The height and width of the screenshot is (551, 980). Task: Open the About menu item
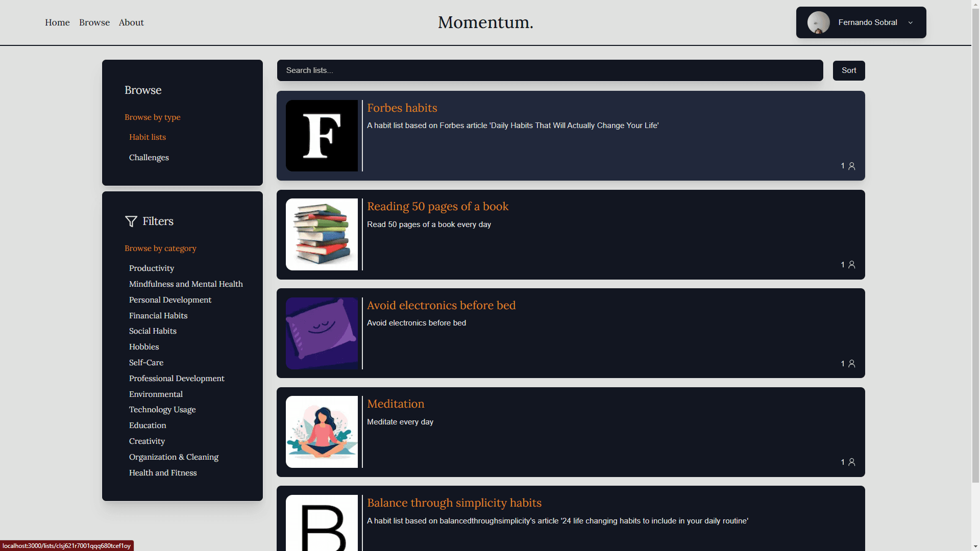coord(131,22)
